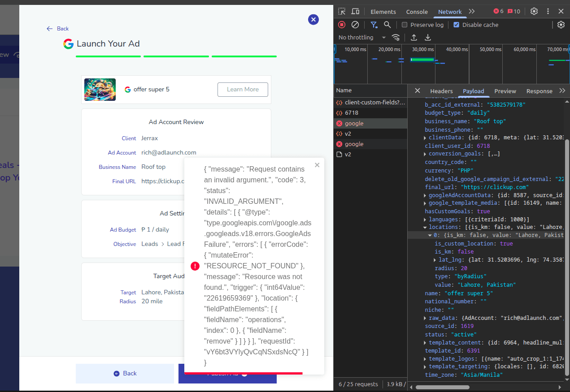Switch to the Console tab
The image size is (570, 392).
click(x=417, y=12)
